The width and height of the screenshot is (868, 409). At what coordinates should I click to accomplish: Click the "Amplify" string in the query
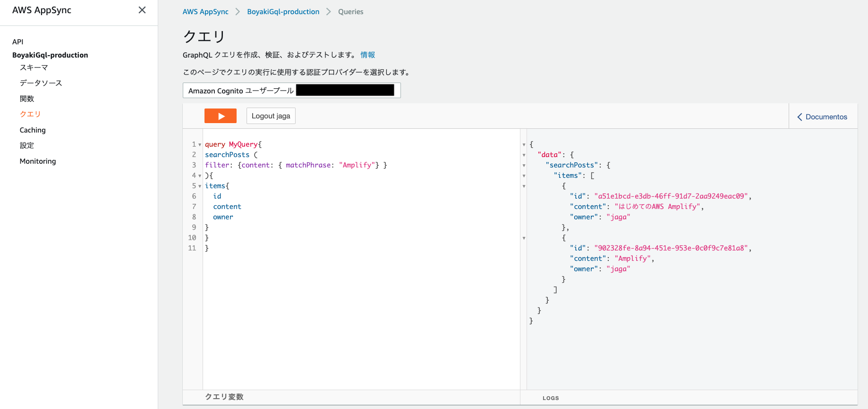point(357,165)
